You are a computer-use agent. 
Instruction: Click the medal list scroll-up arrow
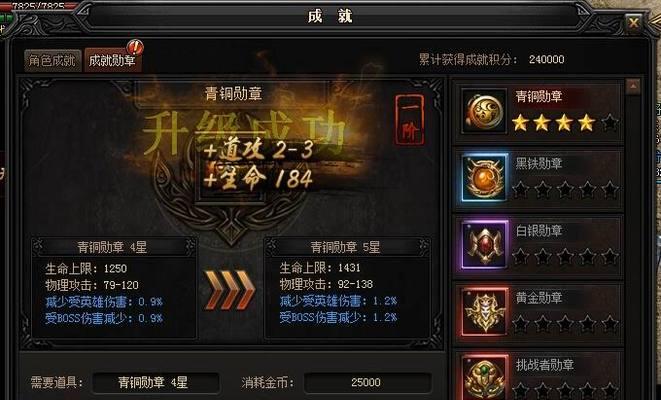tap(633, 86)
